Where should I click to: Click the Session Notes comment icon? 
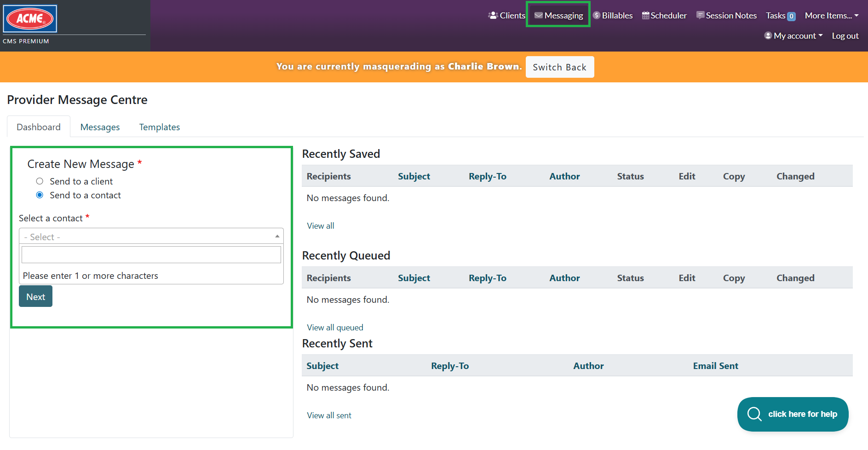[x=701, y=15]
